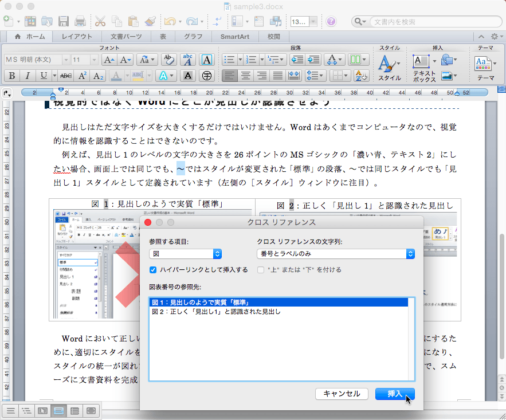The width and height of the screenshot is (506, 420).
Task: Check the "上" または "下" を付ける checkbox
Action: (261, 270)
